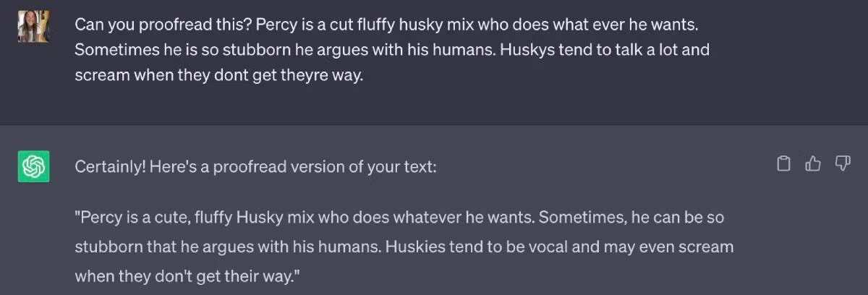Click the line beginning '"Percy is a cute, fluffy'
This screenshot has height=295, width=868.
coord(399,218)
